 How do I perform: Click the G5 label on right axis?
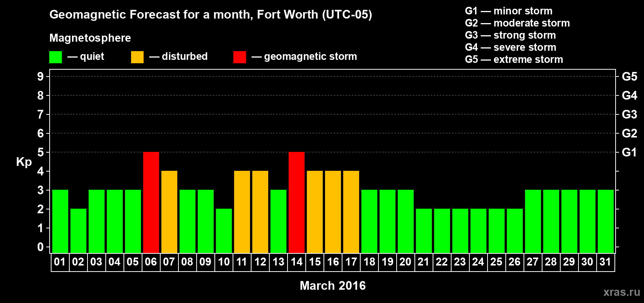pos(629,77)
